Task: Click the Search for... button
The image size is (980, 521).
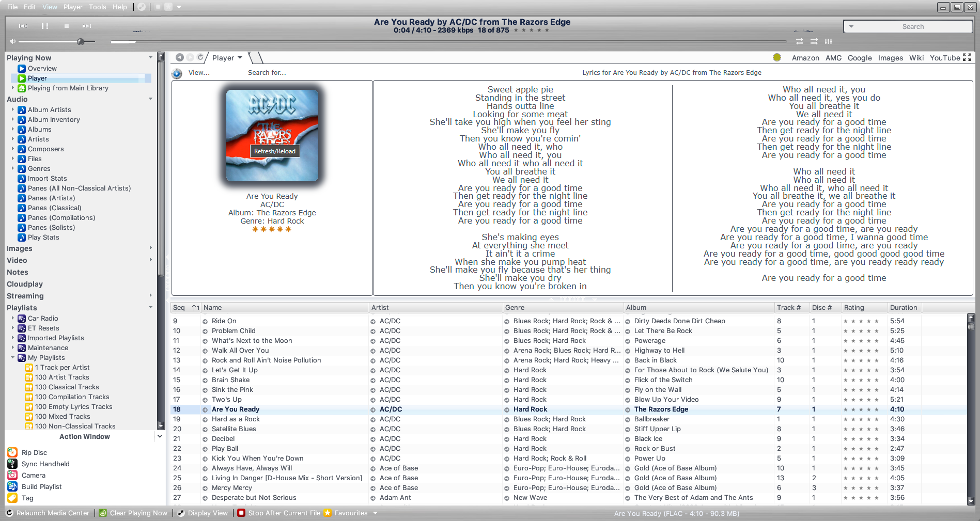Action: coord(267,73)
